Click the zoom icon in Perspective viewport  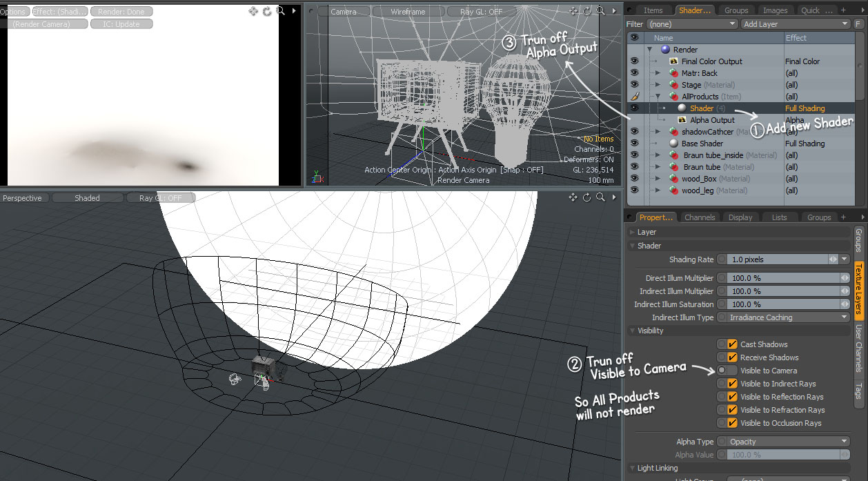pyautogui.click(x=601, y=198)
